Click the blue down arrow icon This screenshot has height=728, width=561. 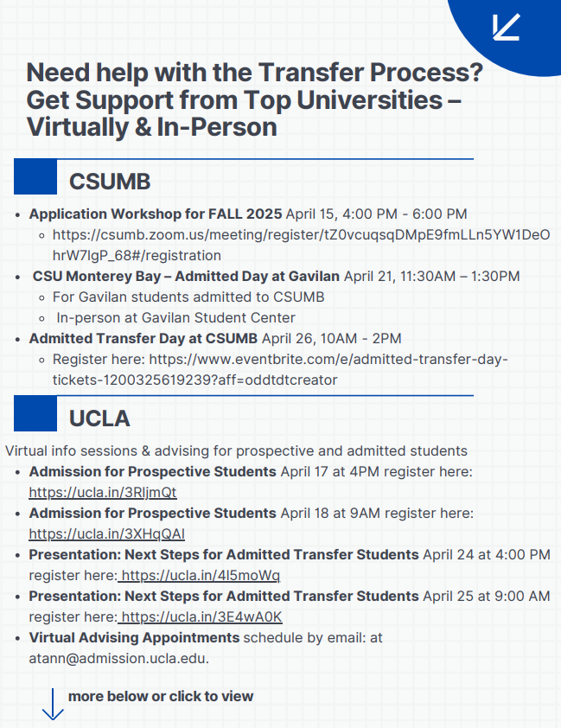click(x=53, y=704)
